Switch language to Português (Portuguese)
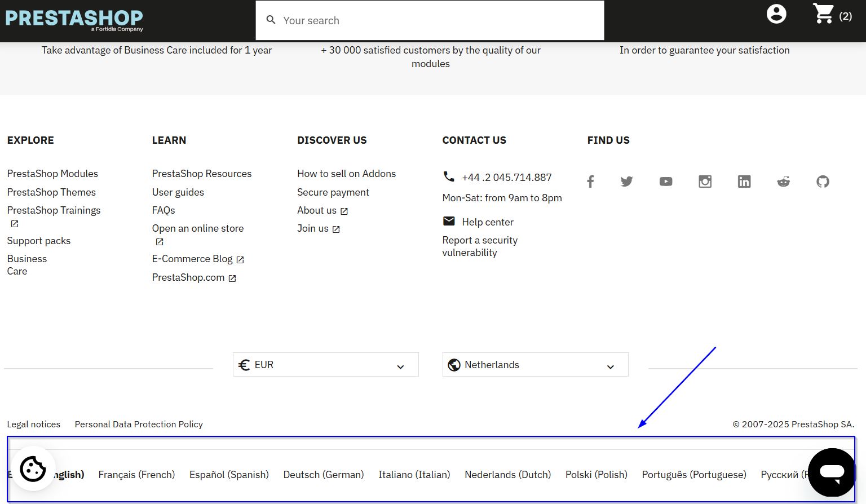The height and width of the screenshot is (504, 866). coord(694,475)
